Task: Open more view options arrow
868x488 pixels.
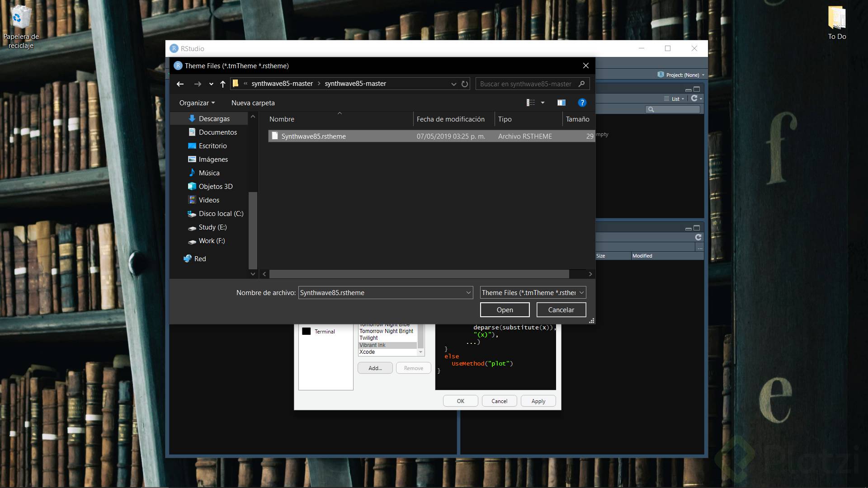Action: click(542, 103)
